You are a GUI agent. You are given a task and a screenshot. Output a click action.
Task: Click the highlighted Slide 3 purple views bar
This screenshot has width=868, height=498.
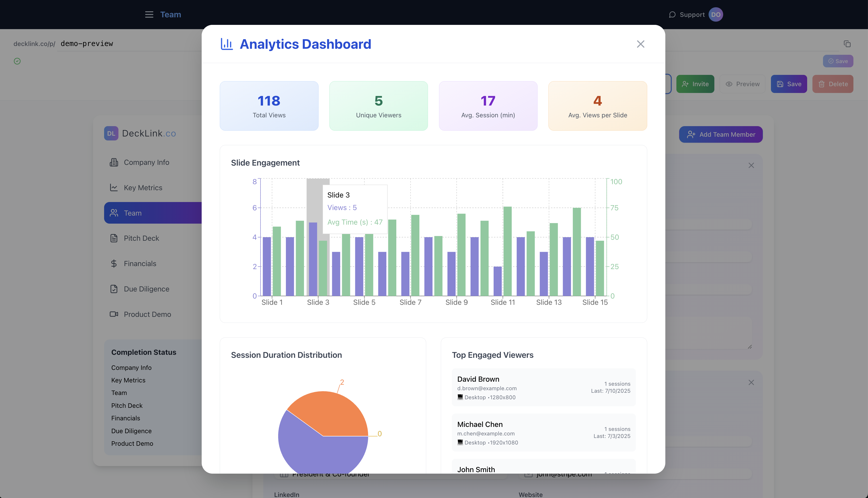[x=313, y=259]
